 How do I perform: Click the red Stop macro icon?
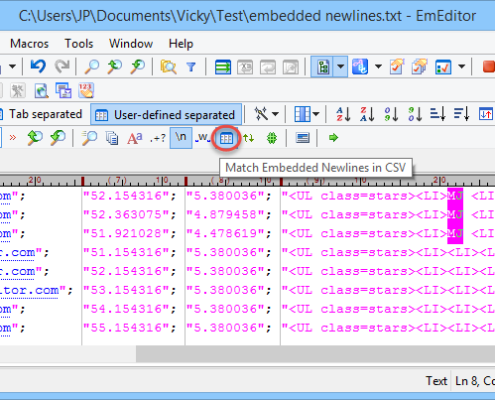pos(489,67)
